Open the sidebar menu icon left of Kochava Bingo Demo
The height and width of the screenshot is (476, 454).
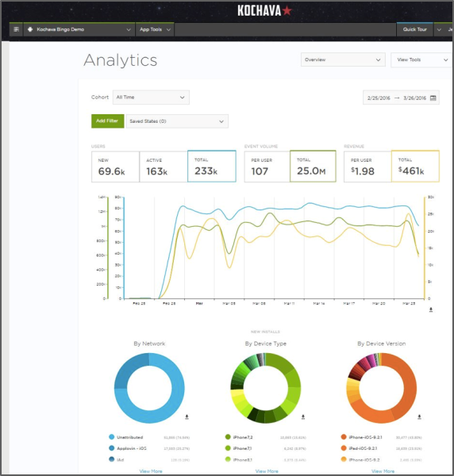click(x=16, y=29)
